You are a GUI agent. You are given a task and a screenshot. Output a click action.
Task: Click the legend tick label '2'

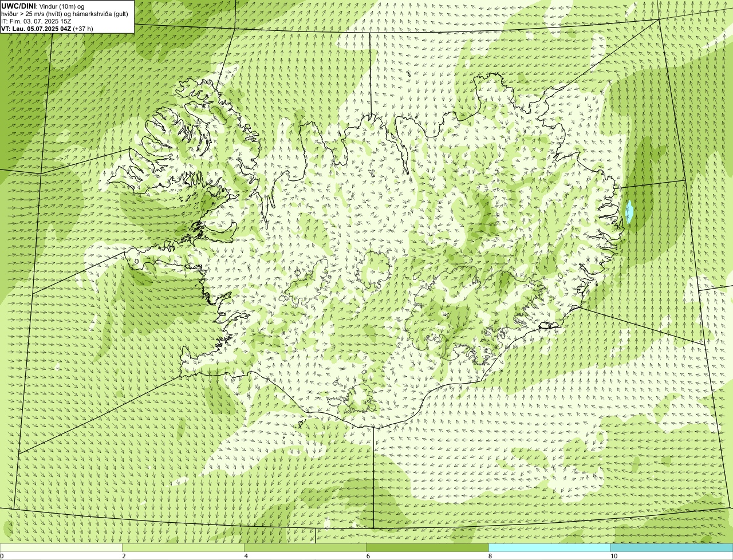point(124,556)
